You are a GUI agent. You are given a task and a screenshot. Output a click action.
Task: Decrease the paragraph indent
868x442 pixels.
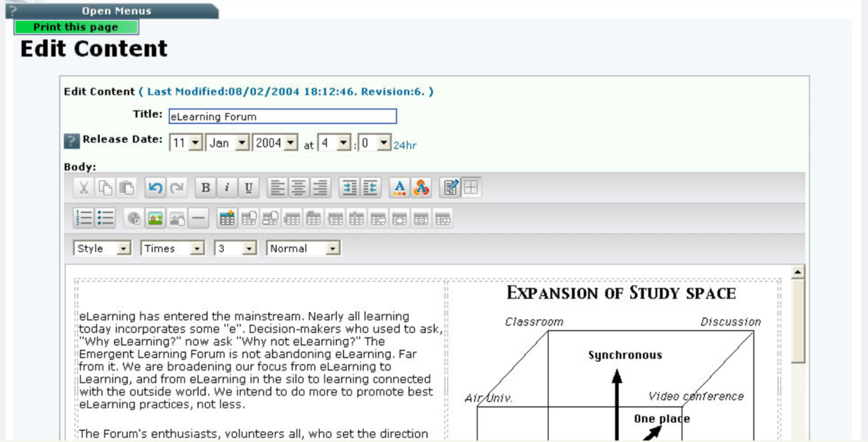click(x=370, y=188)
